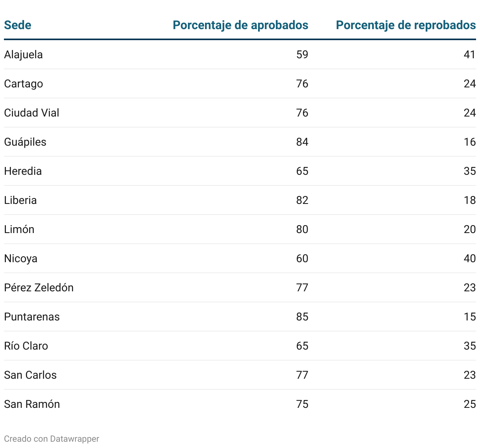Image resolution: width=480 pixels, height=448 pixels.
Task: Select the Heredia row label
Action: point(23,171)
